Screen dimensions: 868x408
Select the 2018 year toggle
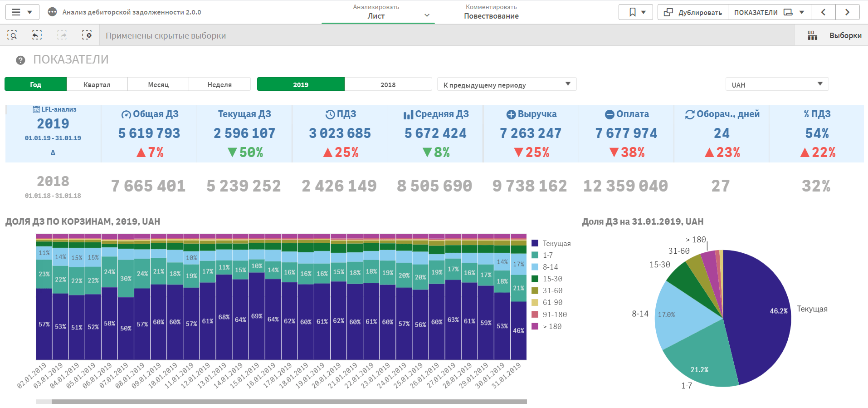pos(388,84)
